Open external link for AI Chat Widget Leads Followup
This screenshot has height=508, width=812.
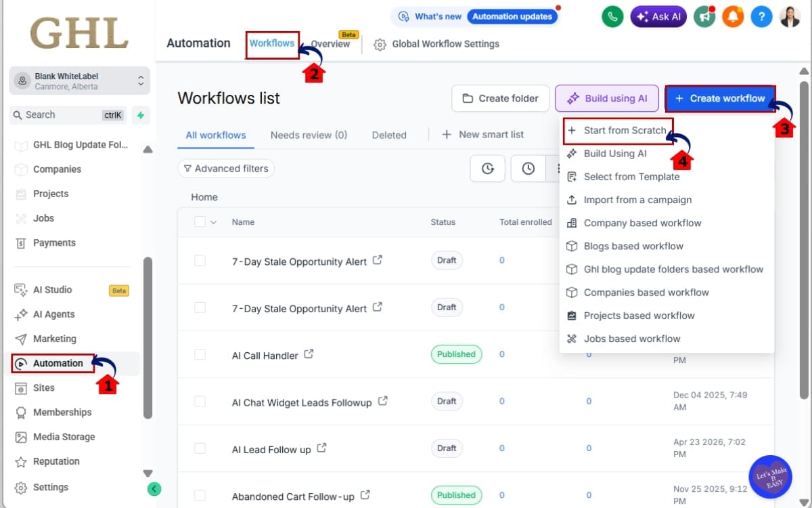tap(382, 401)
